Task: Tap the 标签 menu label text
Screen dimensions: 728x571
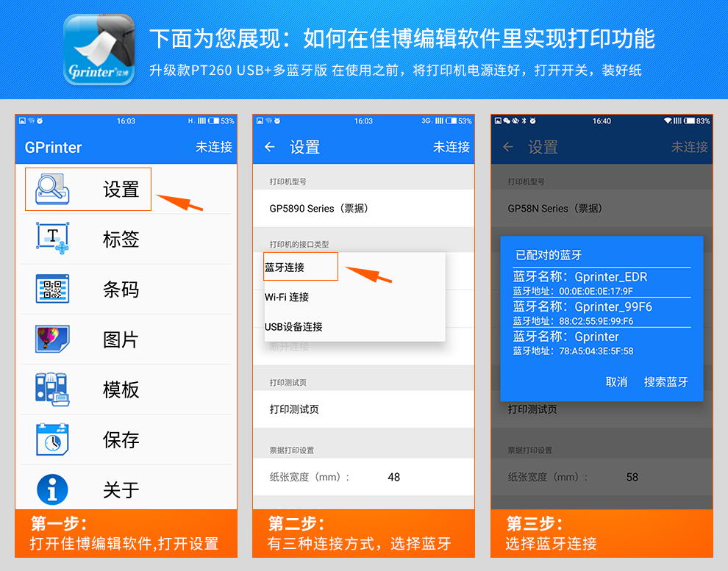Action: click(121, 240)
